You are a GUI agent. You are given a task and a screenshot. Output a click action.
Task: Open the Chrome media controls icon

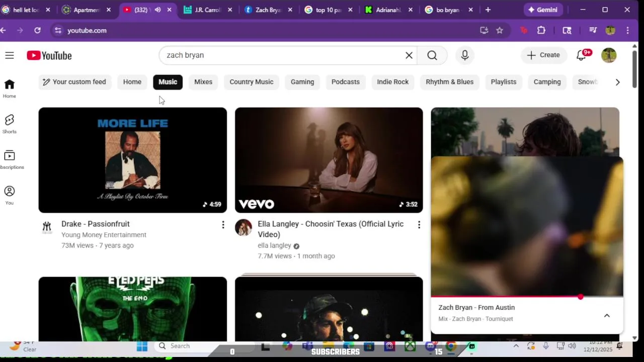pyautogui.click(x=593, y=30)
